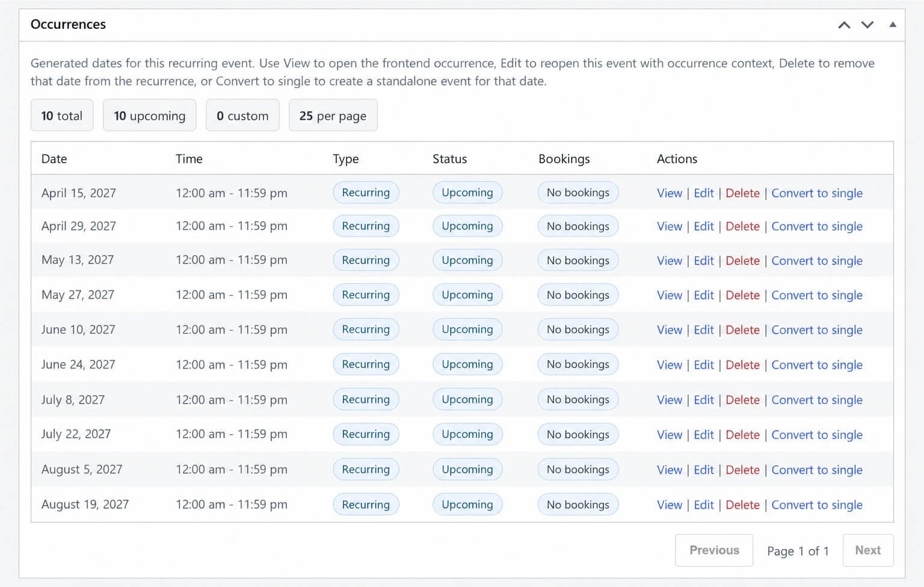Edit the August 5, 2027 occurrence
This screenshot has height=587, width=924.
tap(704, 470)
